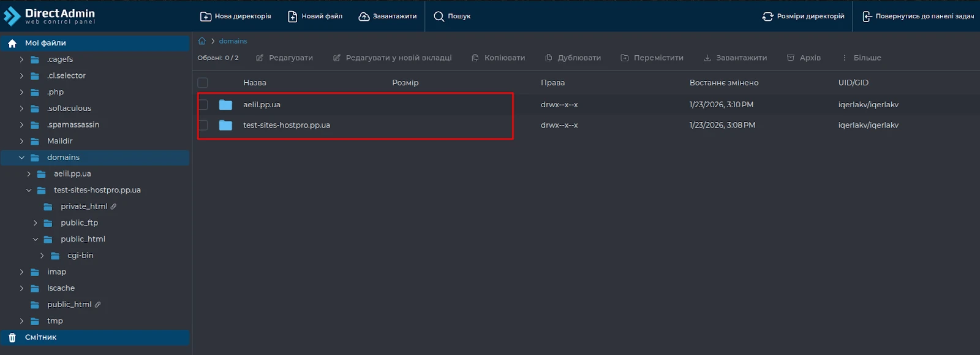Select Мої файли in the sidebar

pyautogui.click(x=96, y=43)
